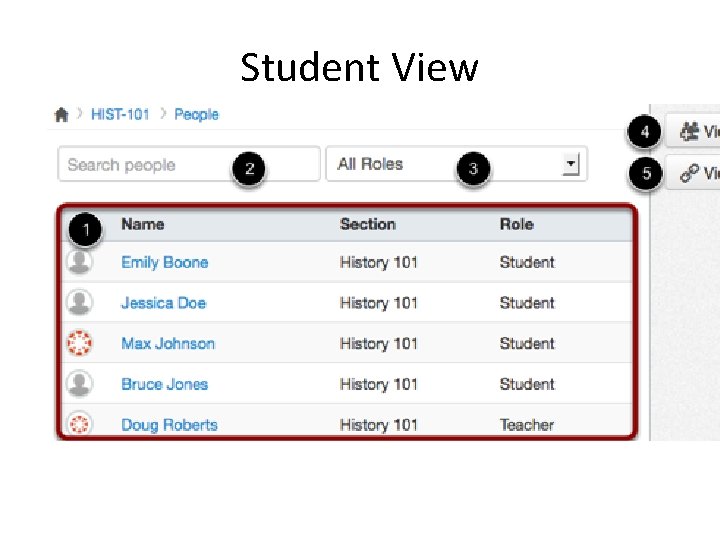
Task: Click Jessica Doe's avatar icon
Action: click(79, 303)
